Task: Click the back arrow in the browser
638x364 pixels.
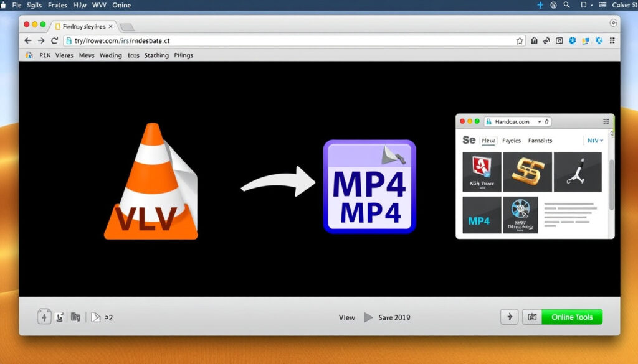Action: [x=27, y=40]
